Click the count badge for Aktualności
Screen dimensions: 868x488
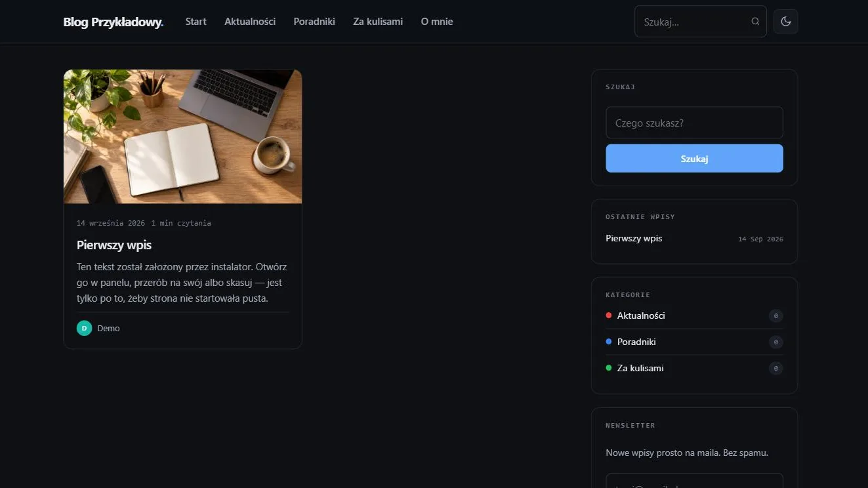click(775, 316)
